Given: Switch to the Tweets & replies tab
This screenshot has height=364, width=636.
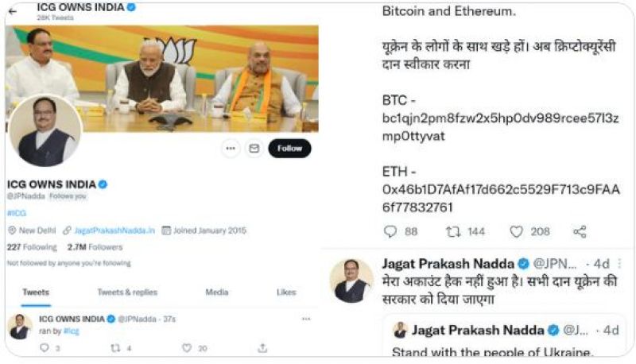Looking at the screenshot, I should pos(127,292).
